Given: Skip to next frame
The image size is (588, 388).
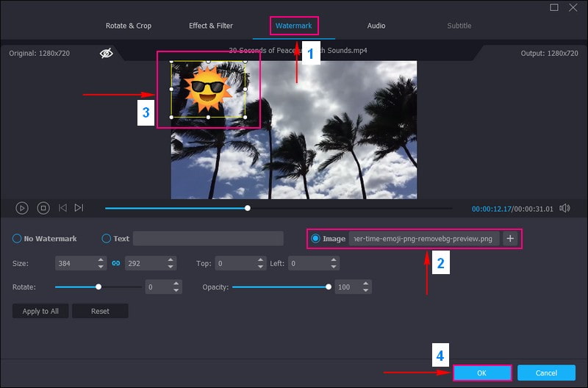Looking at the screenshot, I should pyautogui.click(x=79, y=208).
